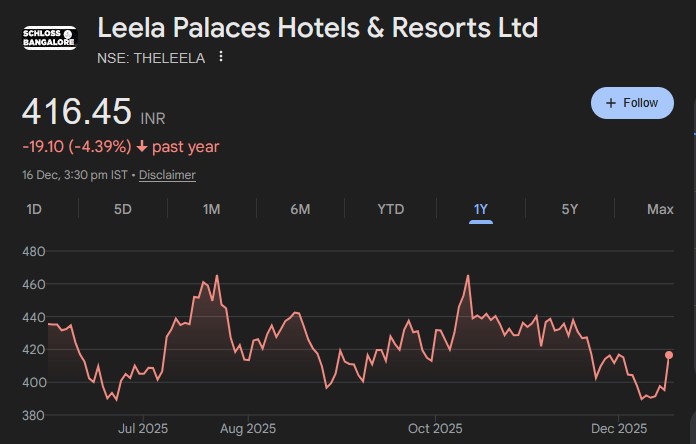The height and width of the screenshot is (444, 696).
Task: Open the three-dot options menu beside THELEELA
Action: 221,57
